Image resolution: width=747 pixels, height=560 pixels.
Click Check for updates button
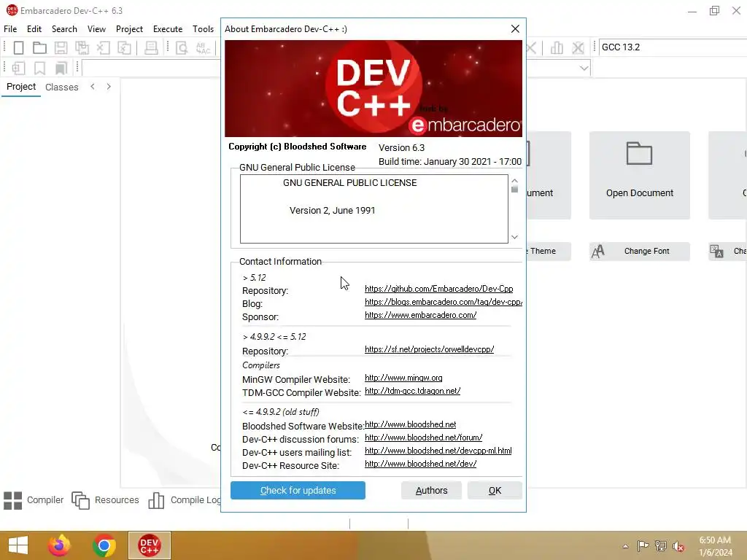[x=298, y=491]
